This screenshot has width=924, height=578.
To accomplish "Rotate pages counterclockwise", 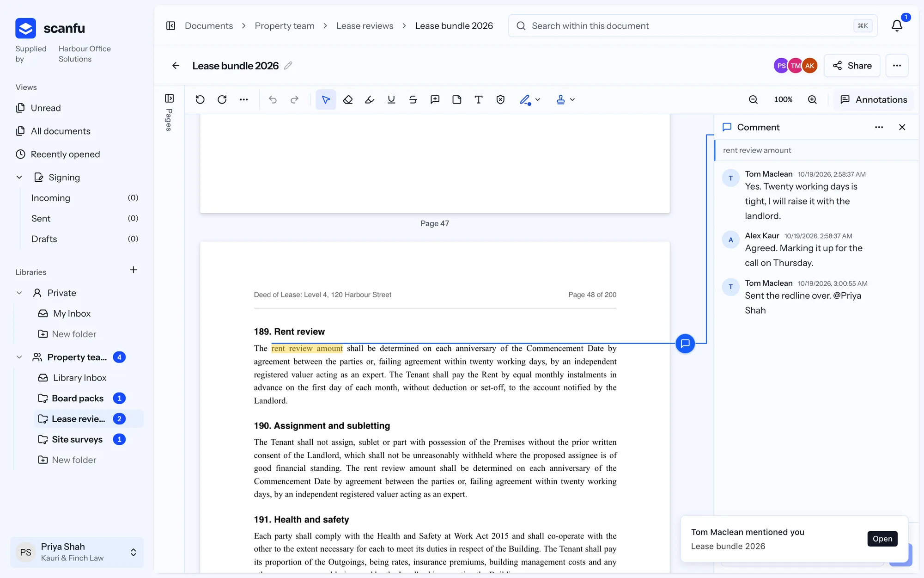I will pyautogui.click(x=200, y=99).
